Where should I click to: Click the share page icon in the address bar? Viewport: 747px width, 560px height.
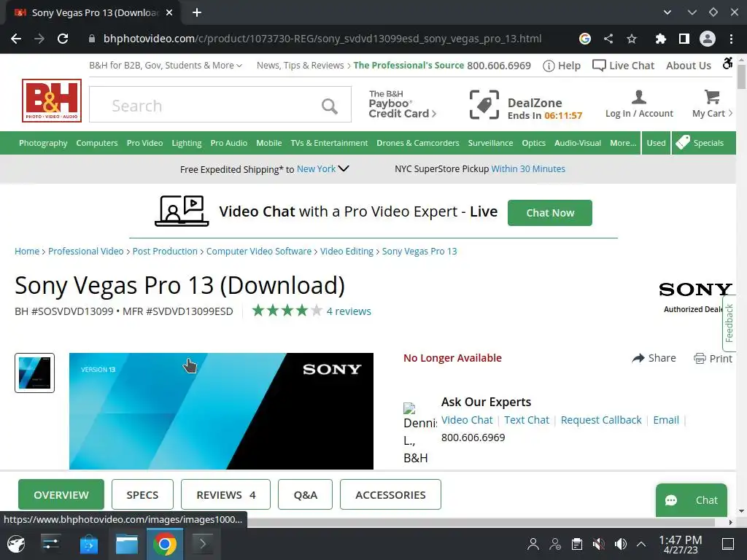tap(608, 39)
